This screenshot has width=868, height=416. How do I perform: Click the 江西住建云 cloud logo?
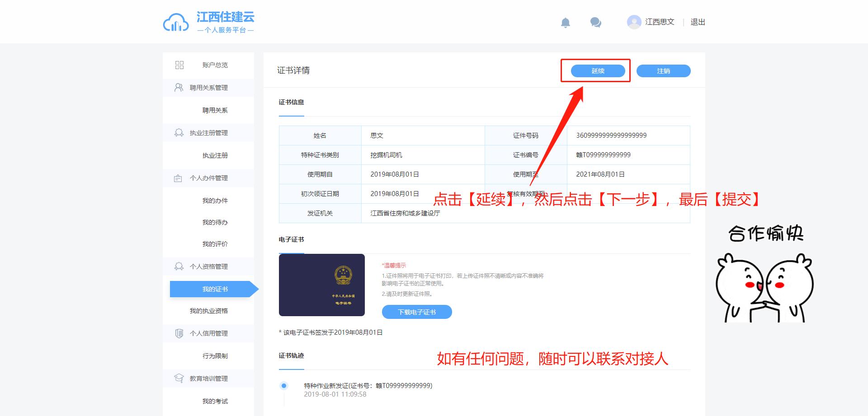tap(176, 23)
